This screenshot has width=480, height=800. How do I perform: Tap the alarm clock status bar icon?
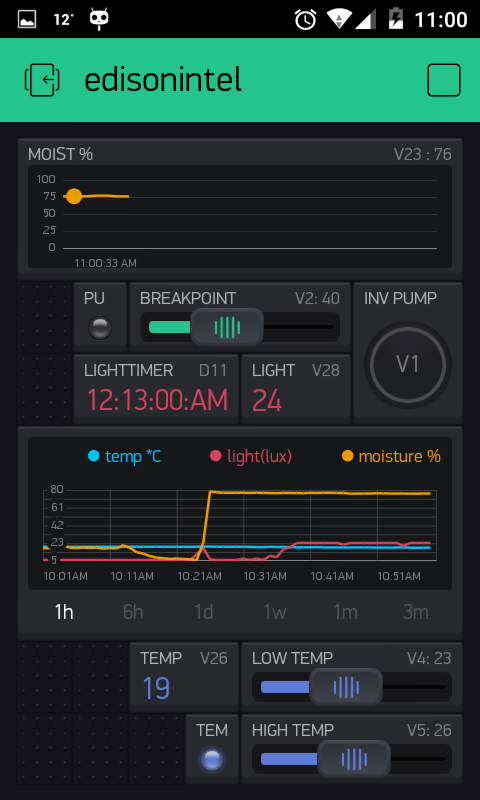point(305,19)
